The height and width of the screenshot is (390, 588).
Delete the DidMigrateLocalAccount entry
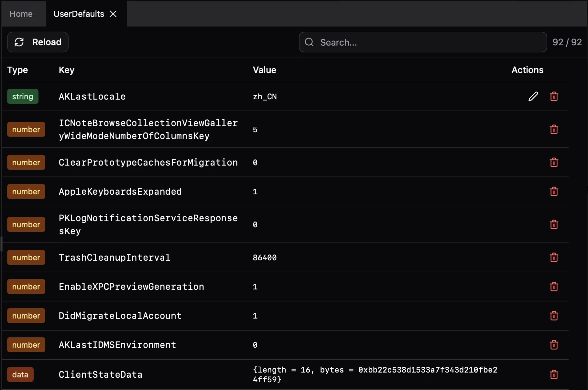click(554, 316)
